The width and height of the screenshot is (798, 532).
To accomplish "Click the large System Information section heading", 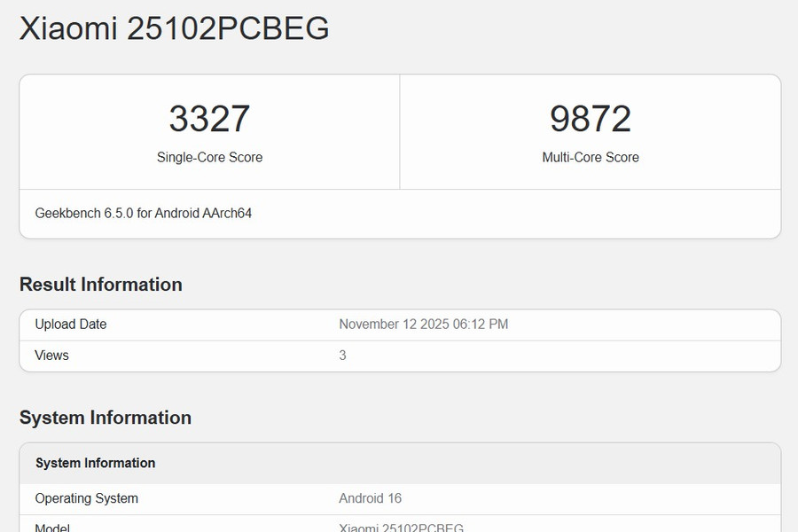I will [106, 418].
